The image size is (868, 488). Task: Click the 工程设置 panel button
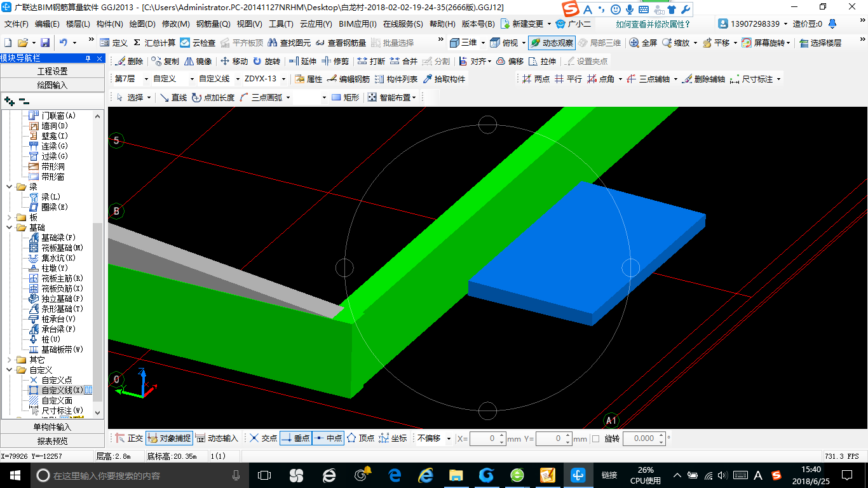tap(52, 71)
